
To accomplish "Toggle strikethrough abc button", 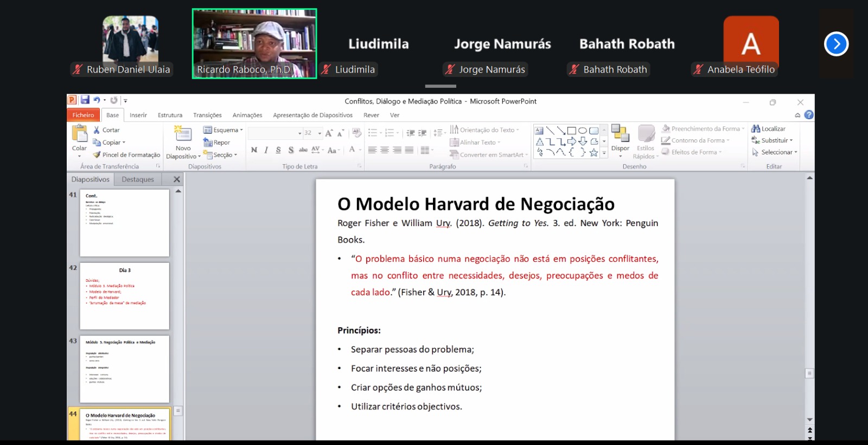I will (303, 150).
